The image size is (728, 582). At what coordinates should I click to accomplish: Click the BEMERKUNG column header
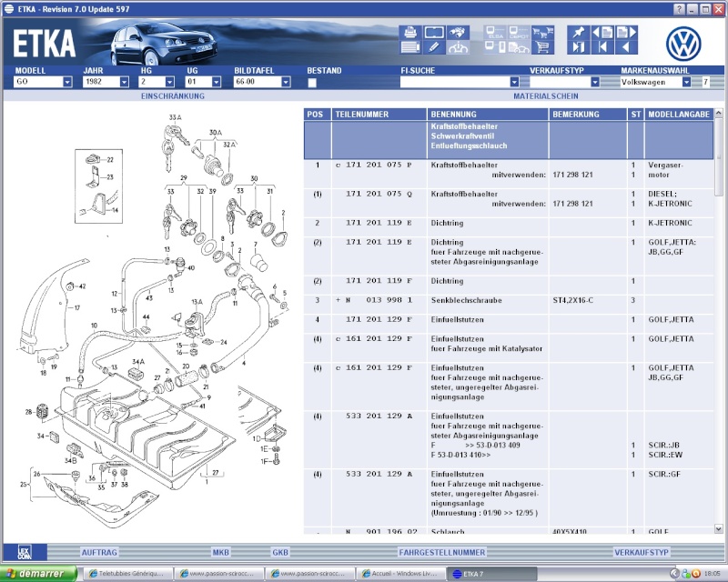coord(587,115)
